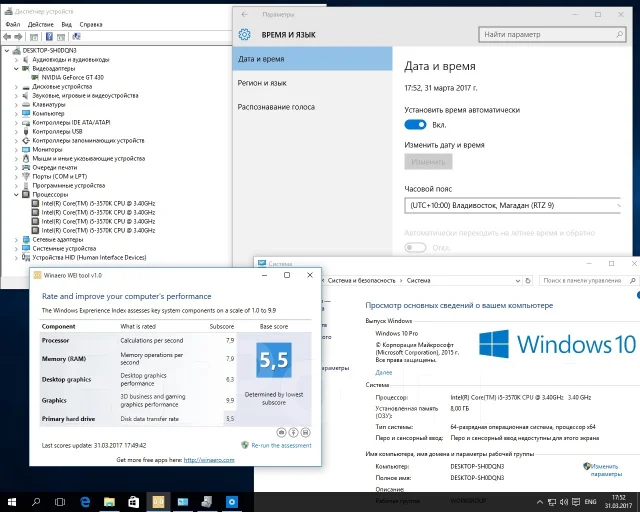Screen dimensions: 640x512
Task: Select the Порты (COM и LPT) row
Action: coord(60,176)
